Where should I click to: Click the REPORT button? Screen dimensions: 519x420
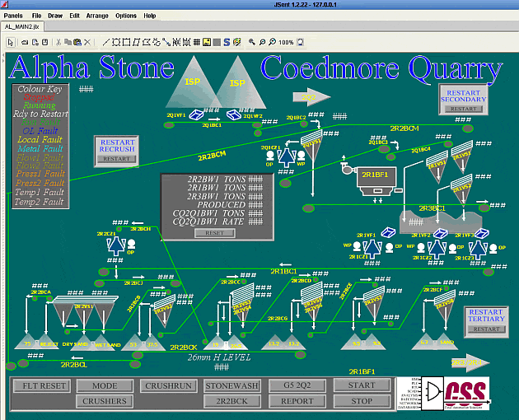tap(297, 401)
